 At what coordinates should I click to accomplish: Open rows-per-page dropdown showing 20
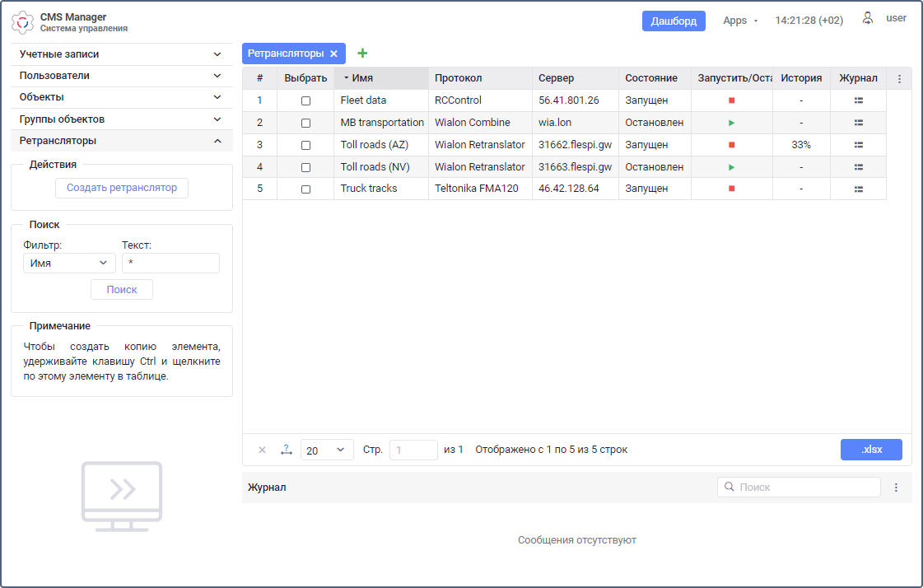(327, 450)
